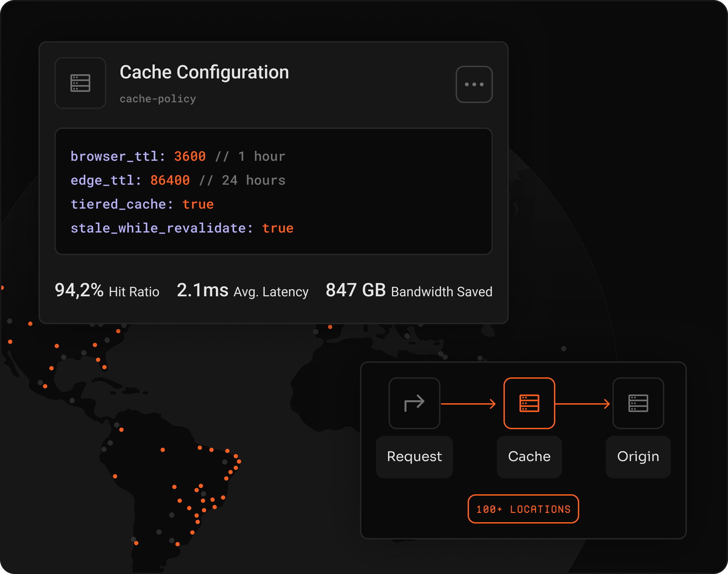Click the 94,2% Hit Ratio metric
The image size is (728, 574).
click(107, 291)
